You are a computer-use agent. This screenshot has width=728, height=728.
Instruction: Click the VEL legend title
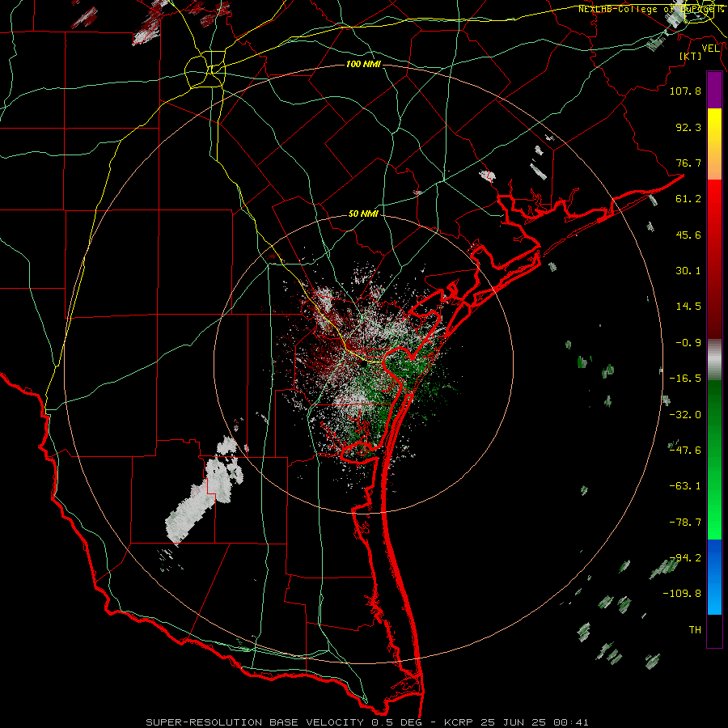pos(710,49)
